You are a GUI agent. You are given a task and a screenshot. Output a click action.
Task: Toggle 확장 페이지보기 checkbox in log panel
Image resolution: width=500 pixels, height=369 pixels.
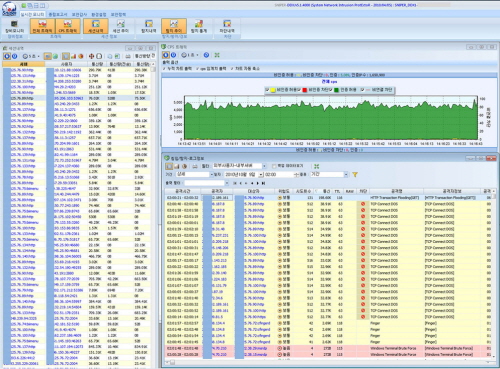tap(274, 166)
